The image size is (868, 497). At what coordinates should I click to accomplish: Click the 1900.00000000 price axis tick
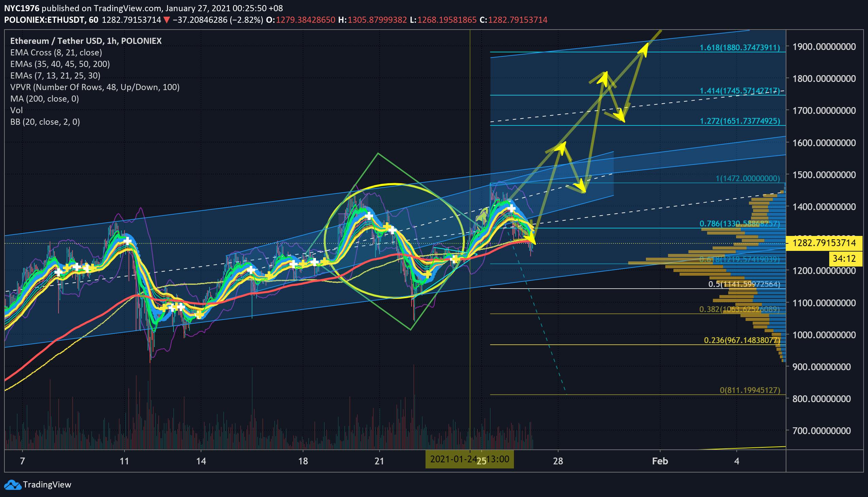pyautogui.click(x=824, y=47)
